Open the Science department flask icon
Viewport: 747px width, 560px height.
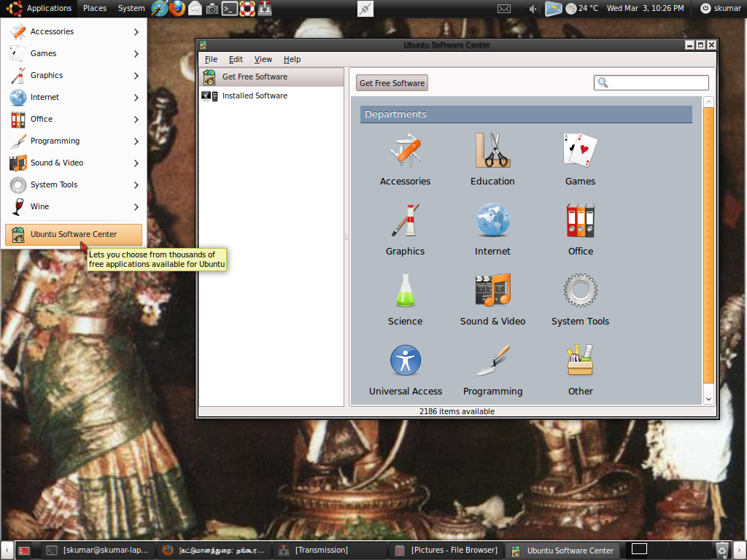coord(405,290)
